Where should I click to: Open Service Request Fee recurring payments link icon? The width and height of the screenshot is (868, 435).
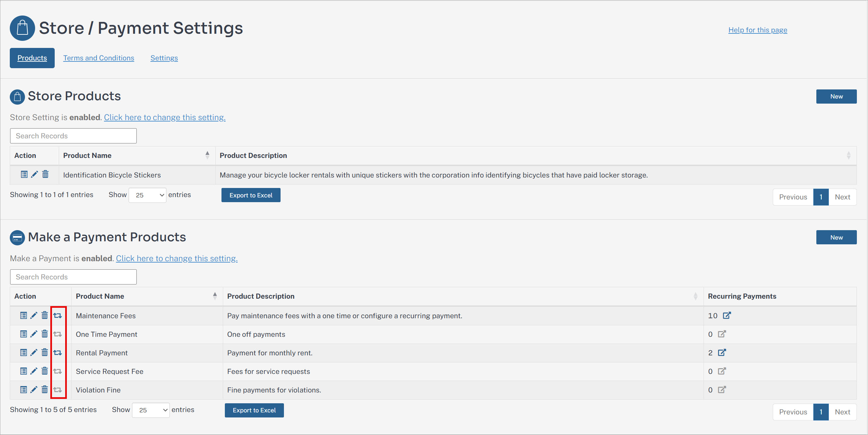722,371
